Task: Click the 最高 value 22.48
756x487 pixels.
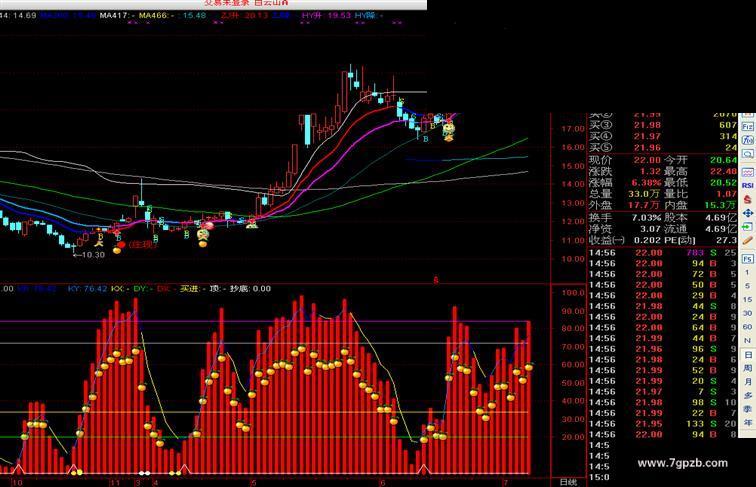Action: click(x=723, y=171)
